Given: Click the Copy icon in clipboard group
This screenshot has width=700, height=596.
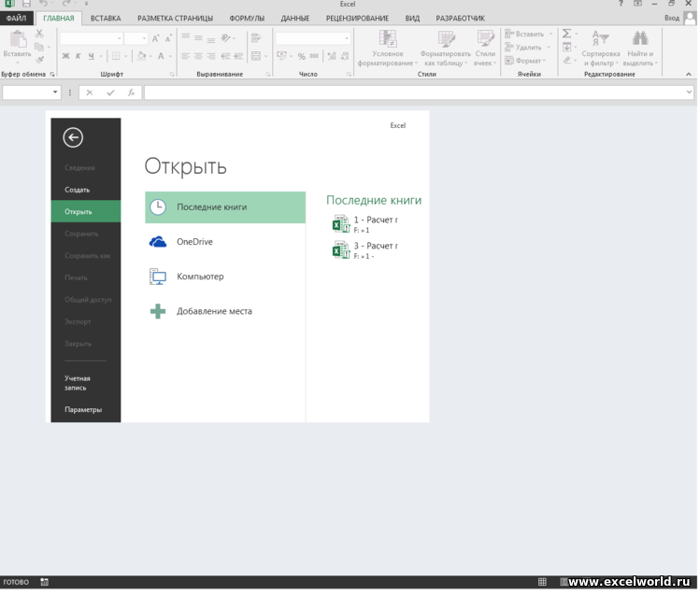Looking at the screenshot, I should (39, 47).
